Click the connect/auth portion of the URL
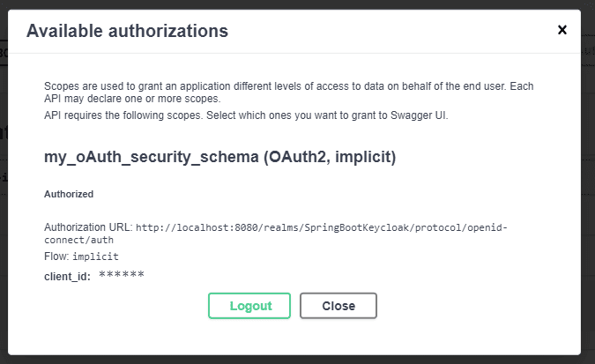The width and height of the screenshot is (595, 364). [x=79, y=240]
